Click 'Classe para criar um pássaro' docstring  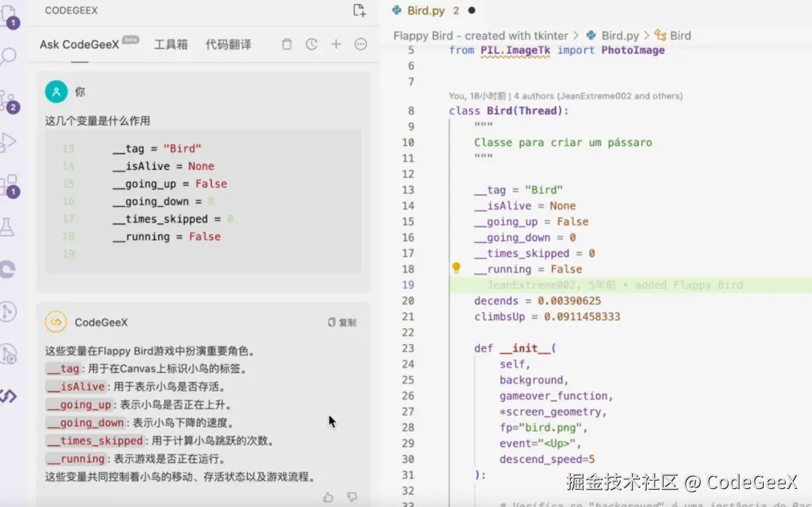(563, 142)
